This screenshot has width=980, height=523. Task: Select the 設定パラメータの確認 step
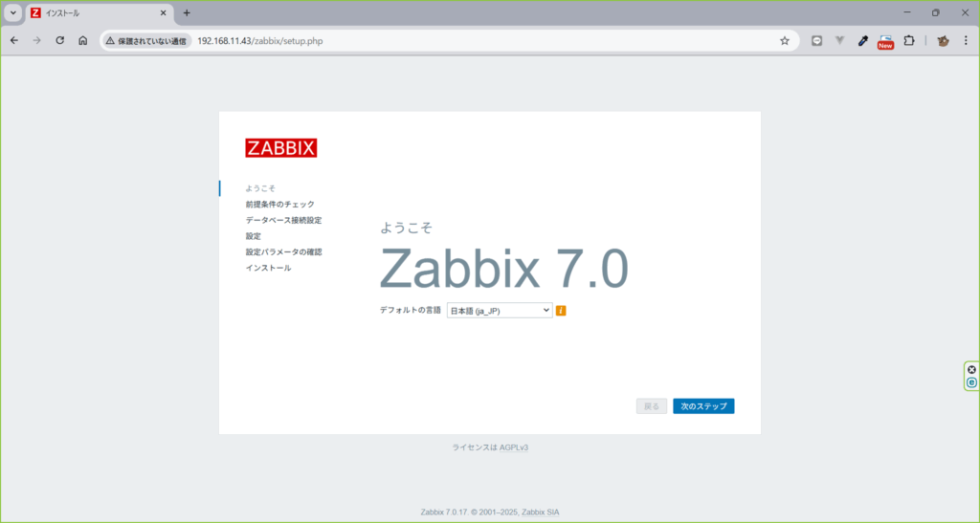283,251
